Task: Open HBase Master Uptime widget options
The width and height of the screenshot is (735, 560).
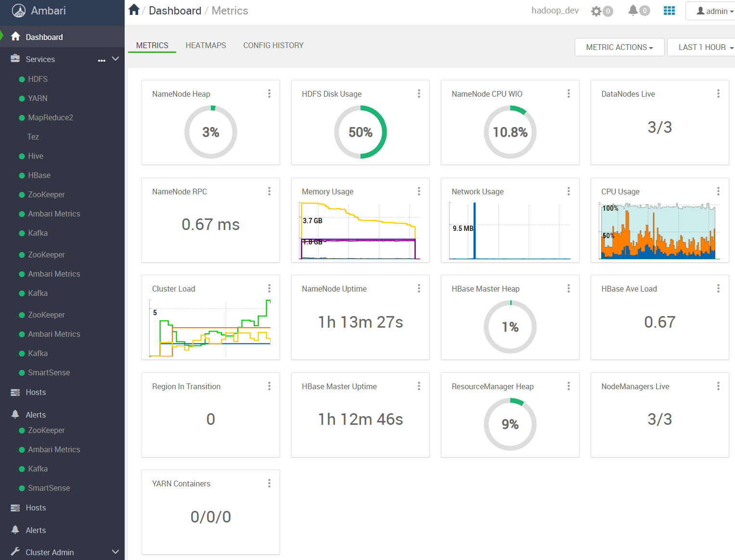Action: pos(419,386)
